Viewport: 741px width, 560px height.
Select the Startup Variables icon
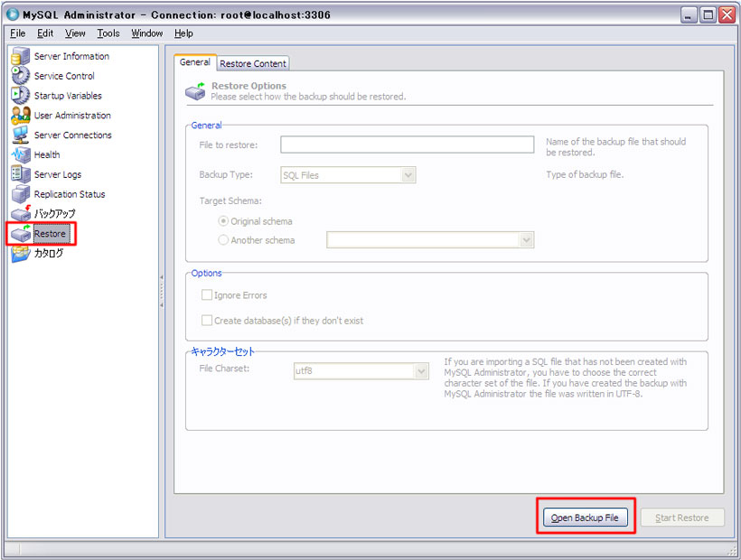(x=20, y=96)
